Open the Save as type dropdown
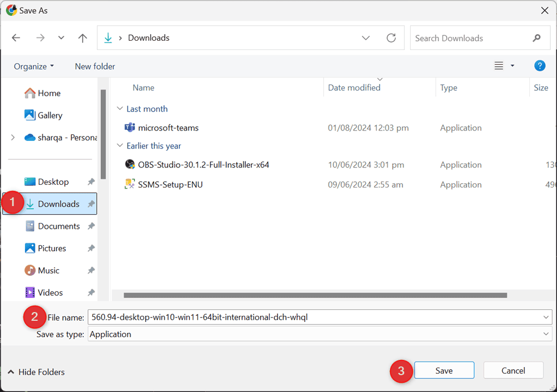557x392 pixels. click(x=546, y=334)
